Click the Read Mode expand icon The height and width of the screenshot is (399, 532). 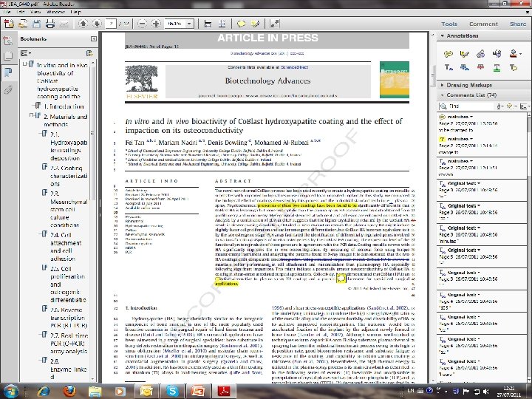tap(274, 24)
